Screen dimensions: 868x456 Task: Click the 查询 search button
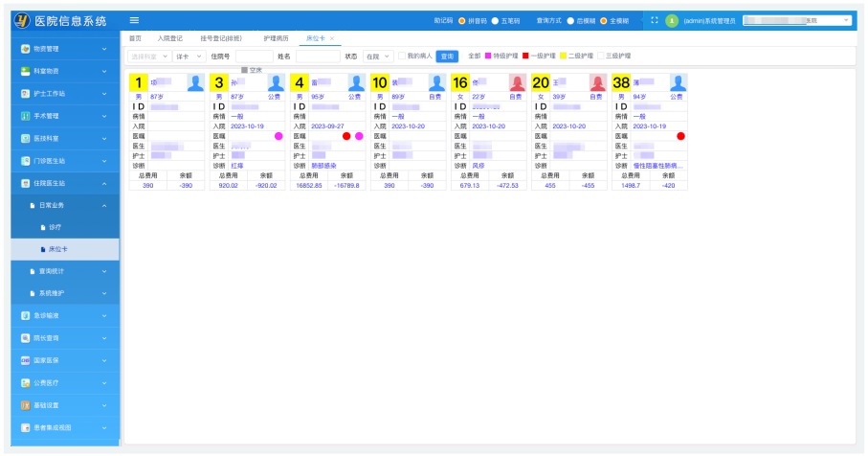point(447,57)
